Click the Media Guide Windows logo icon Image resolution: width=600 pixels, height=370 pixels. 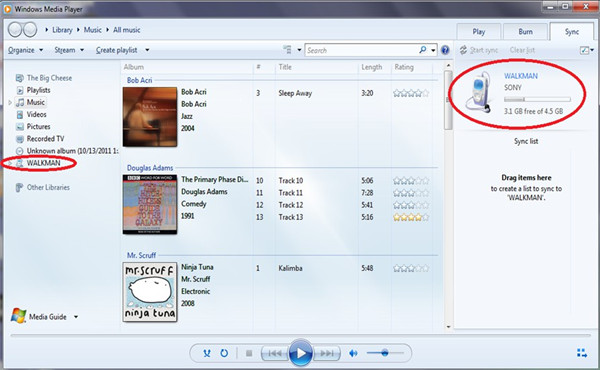click(x=18, y=316)
